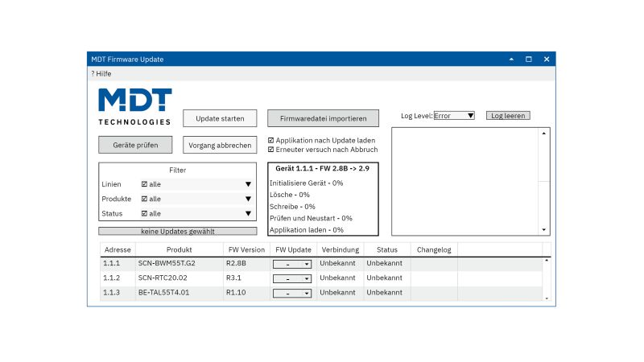Click the FW Version column header
This screenshot has width=644, height=362.
(x=246, y=249)
